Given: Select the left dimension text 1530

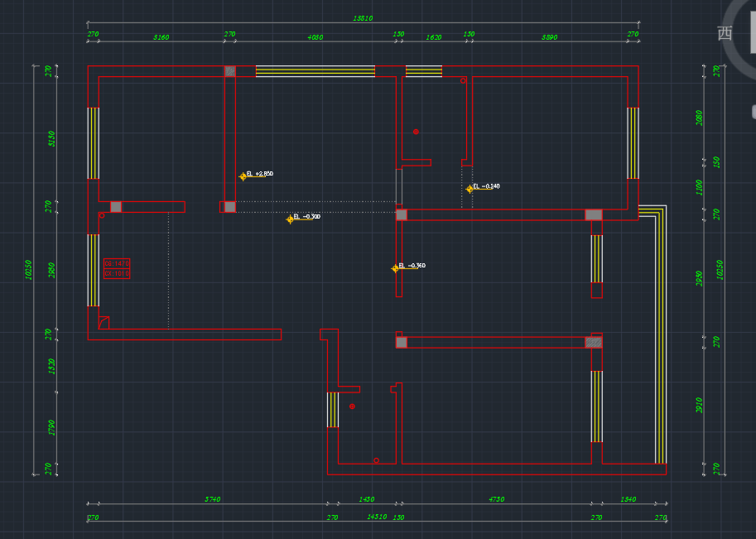Looking at the screenshot, I should pos(51,366).
